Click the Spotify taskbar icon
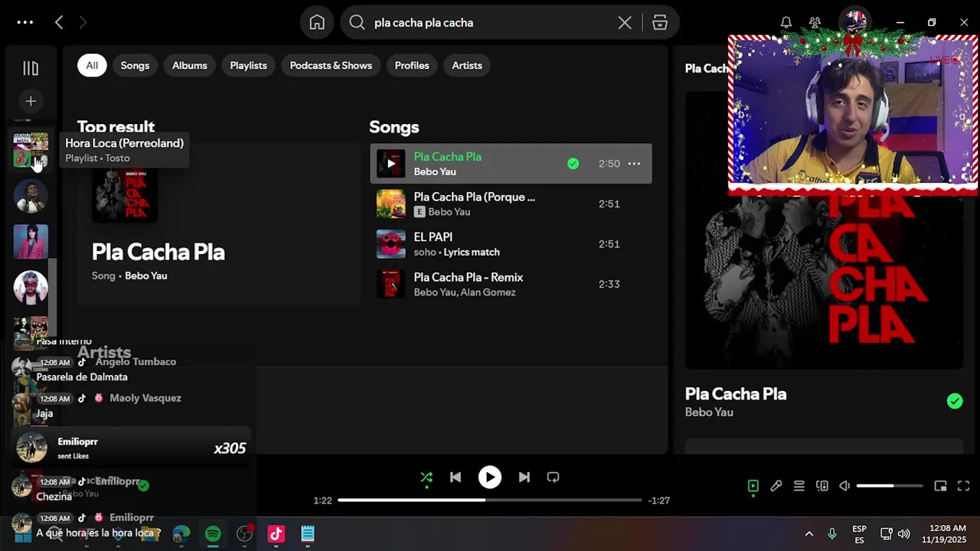This screenshot has width=980, height=551. [x=213, y=534]
